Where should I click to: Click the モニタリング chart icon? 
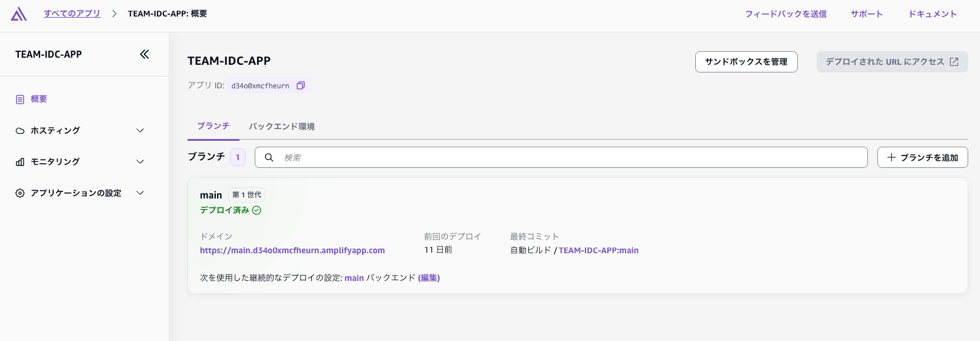point(20,162)
